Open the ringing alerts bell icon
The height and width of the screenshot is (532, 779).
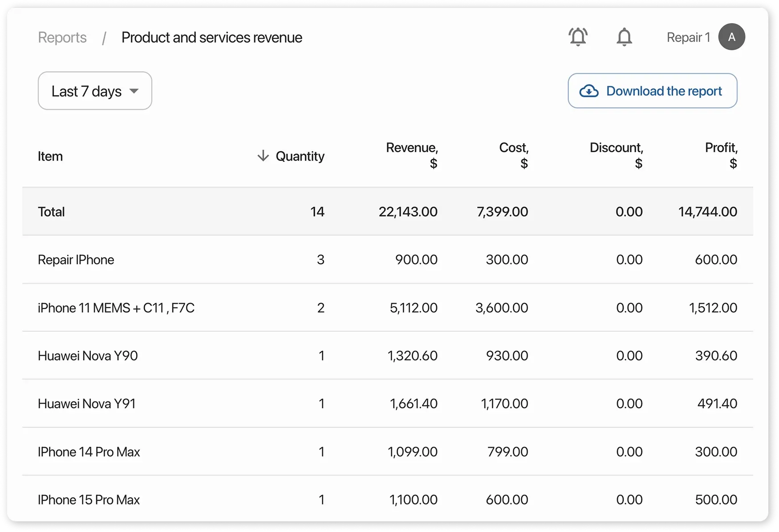pyautogui.click(x=578, y=37)
